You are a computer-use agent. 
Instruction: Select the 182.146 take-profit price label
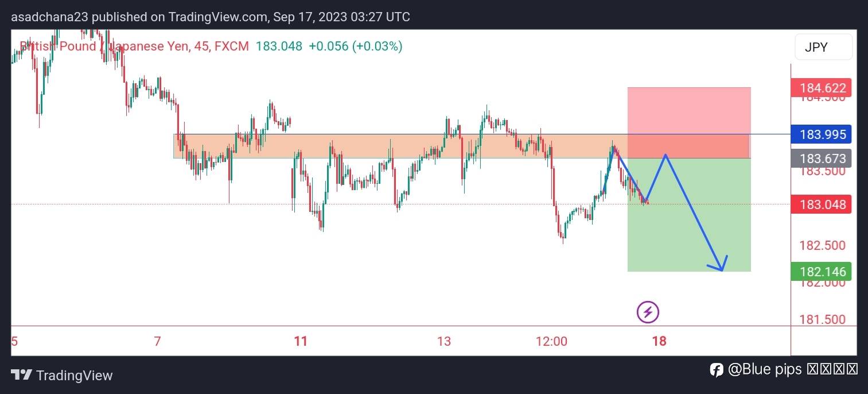point(821,272)
